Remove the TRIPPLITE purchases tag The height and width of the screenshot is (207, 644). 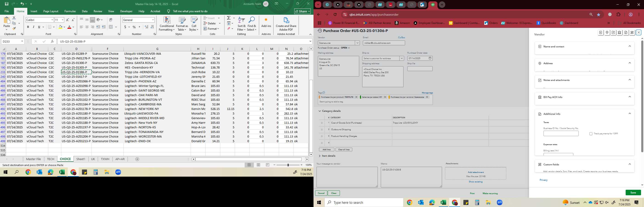point(356,97)
